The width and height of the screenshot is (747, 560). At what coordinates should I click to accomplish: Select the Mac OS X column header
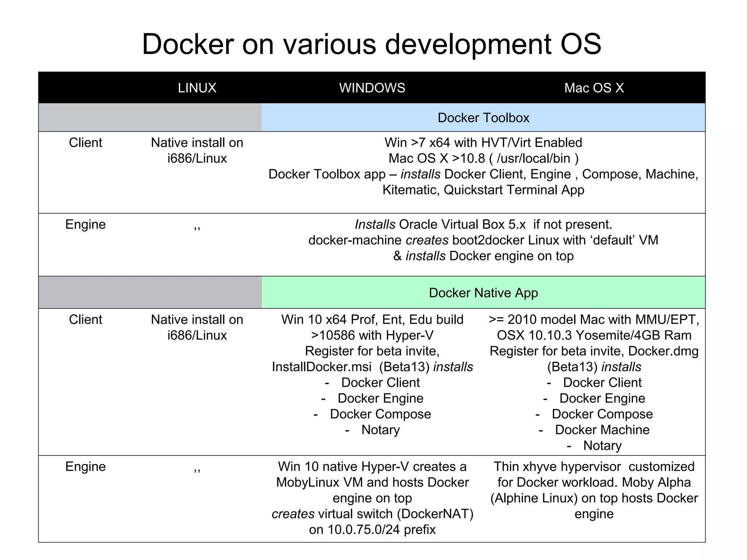click(594, 88)
